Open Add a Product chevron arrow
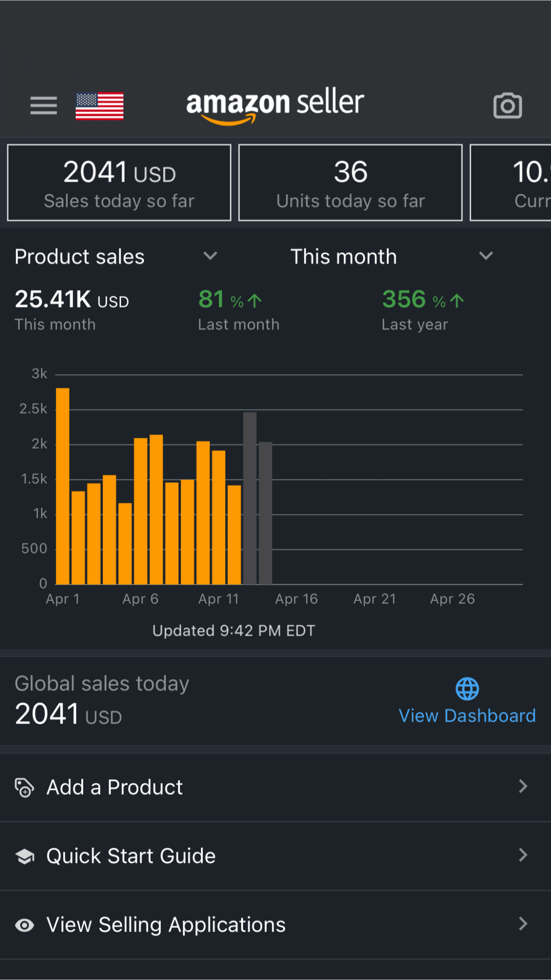Viewport: 551px width, 980px height. pyautogui.click(x=523, y=786)
